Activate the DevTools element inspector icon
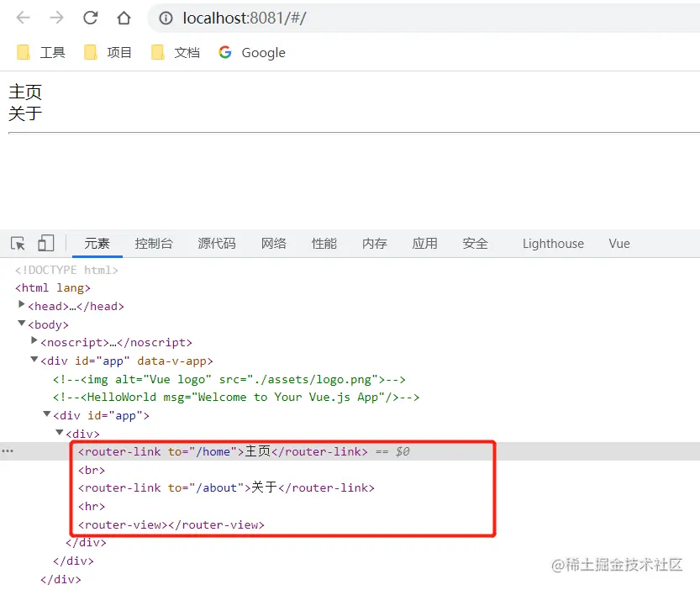The image size is (700, 590). click(x=18, y=244)
